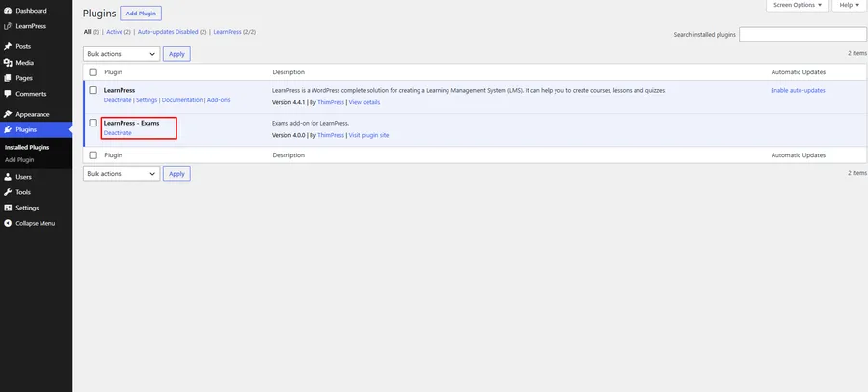Filter plugins by Auto-updates Disabled
This screenshot has width=868, height=392.
click(168, 32)
